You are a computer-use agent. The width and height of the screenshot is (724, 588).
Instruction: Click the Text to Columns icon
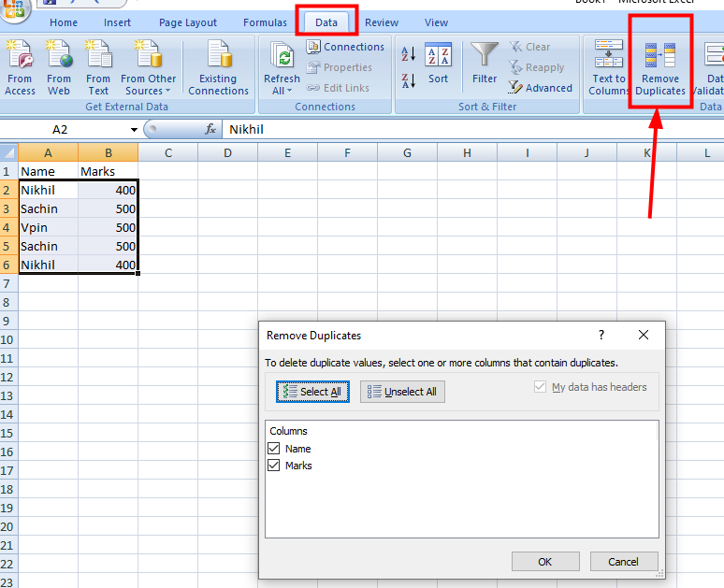(x=608, y=67)
